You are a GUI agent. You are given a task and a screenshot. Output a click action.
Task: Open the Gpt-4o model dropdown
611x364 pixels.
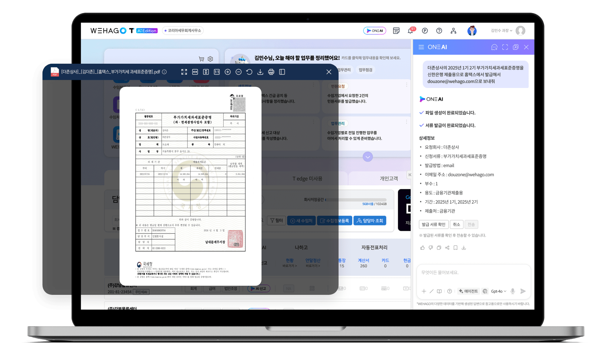pyautogui.click(x=498, y=291)
